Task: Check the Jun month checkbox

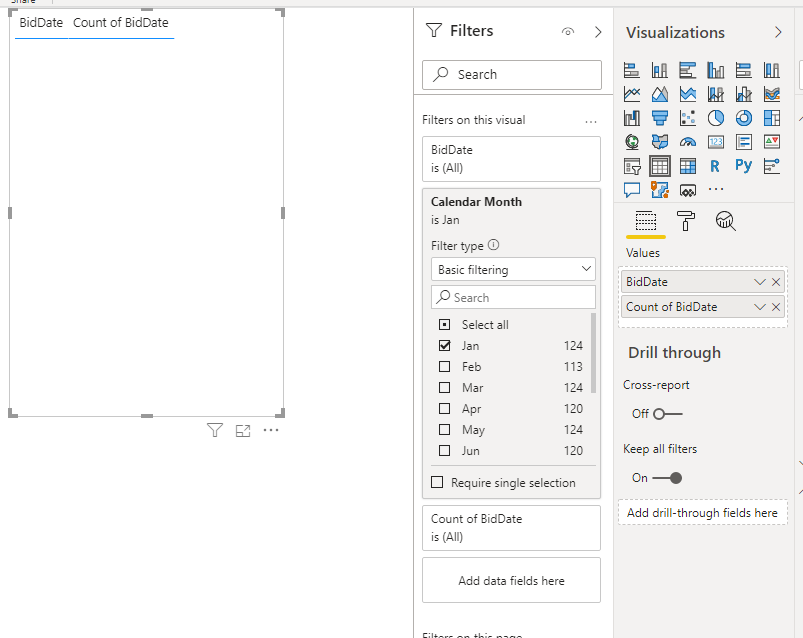Action: [445, 451]
